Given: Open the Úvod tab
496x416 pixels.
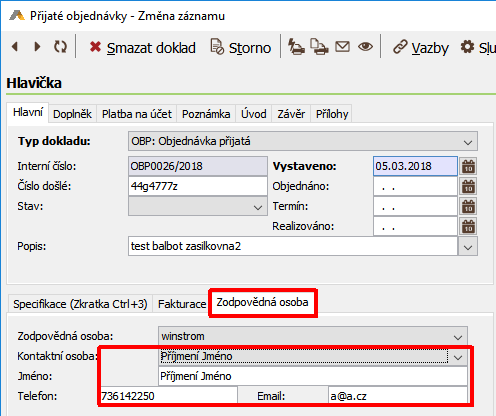Looking at the screenshot, I should click(254, 114).
